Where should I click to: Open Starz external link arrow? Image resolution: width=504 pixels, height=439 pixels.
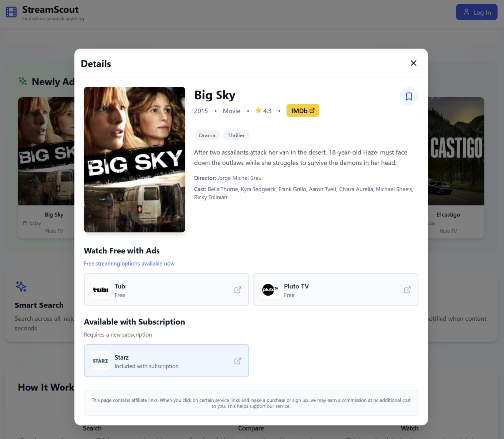238,361
